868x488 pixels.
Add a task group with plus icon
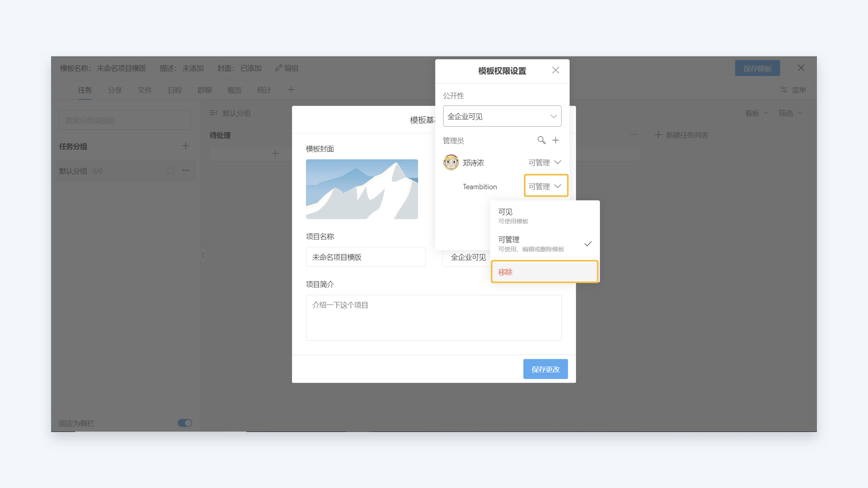pos(185,146)
